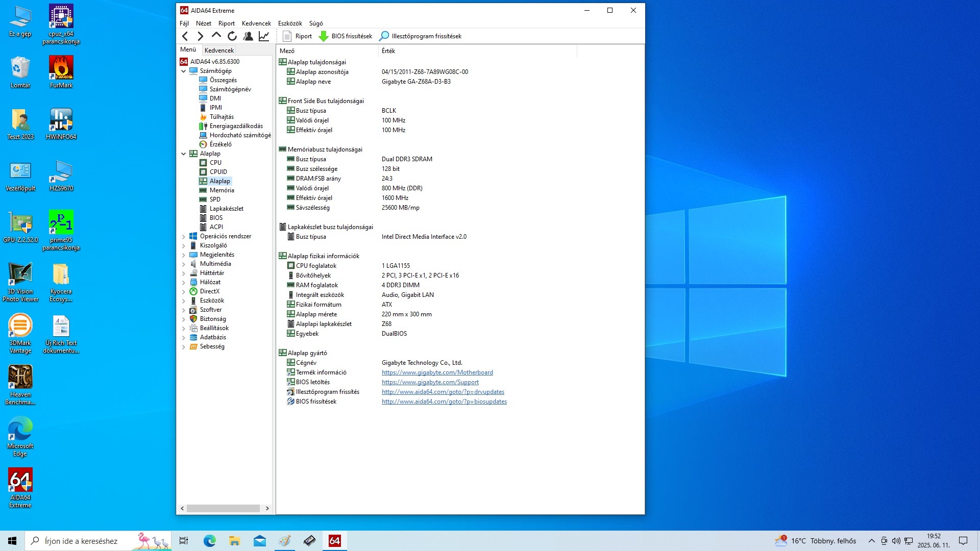
Task: Select Túlhajtás tree item
Action: click(x=222, y=117)
